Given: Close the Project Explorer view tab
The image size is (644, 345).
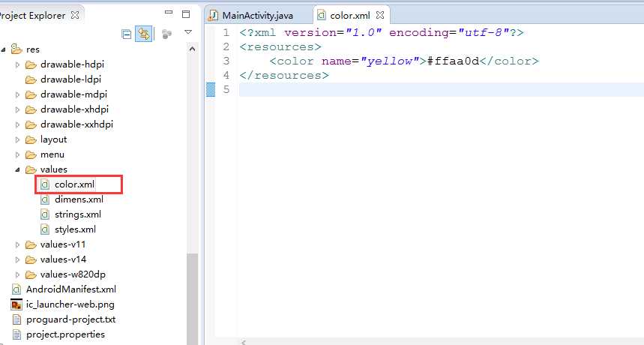Looking at the screenshot, I should pos(75,15).
